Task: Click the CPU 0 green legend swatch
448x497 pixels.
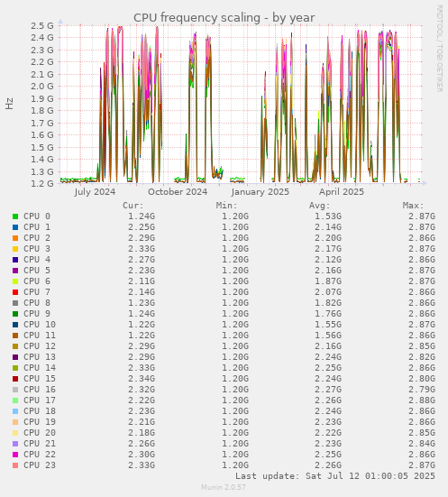Action: 15,216
